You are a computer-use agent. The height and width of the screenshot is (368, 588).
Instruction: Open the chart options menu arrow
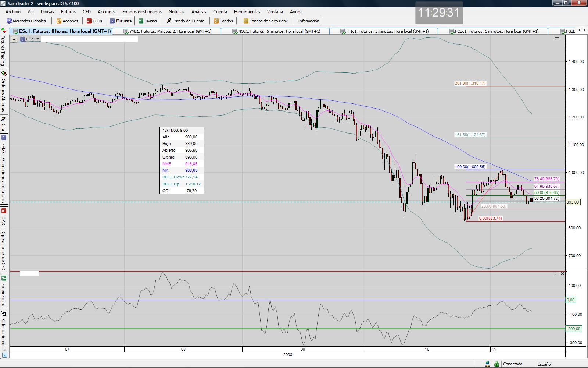click(x=14, y=39)
